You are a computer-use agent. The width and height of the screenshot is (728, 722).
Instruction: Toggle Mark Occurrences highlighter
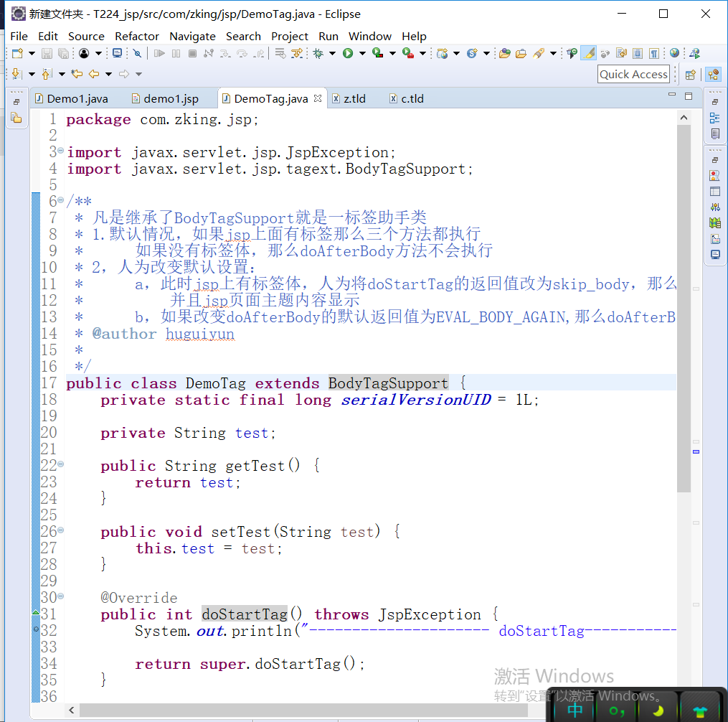coord(588,53)
